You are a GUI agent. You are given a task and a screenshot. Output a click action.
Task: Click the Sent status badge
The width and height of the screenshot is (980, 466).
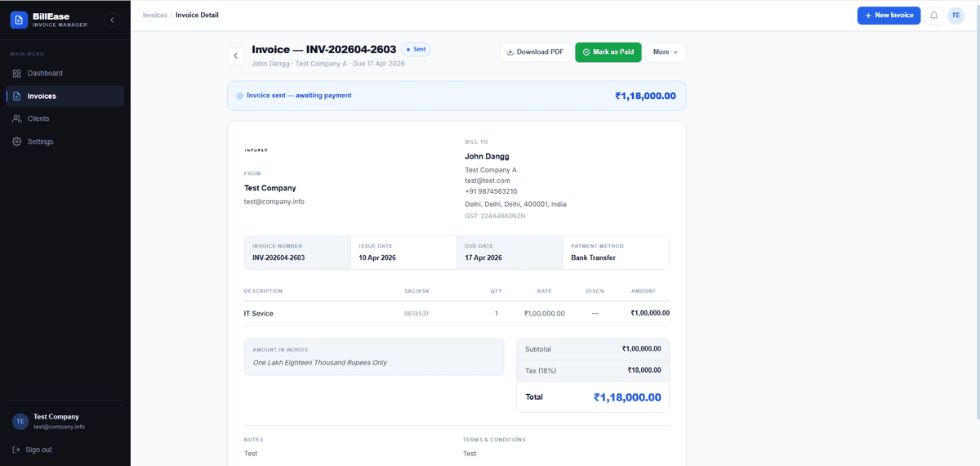coord(416,50)
